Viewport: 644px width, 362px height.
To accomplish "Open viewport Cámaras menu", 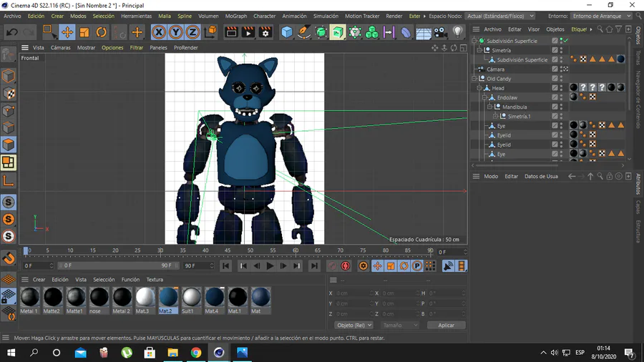I will point(60,48).
